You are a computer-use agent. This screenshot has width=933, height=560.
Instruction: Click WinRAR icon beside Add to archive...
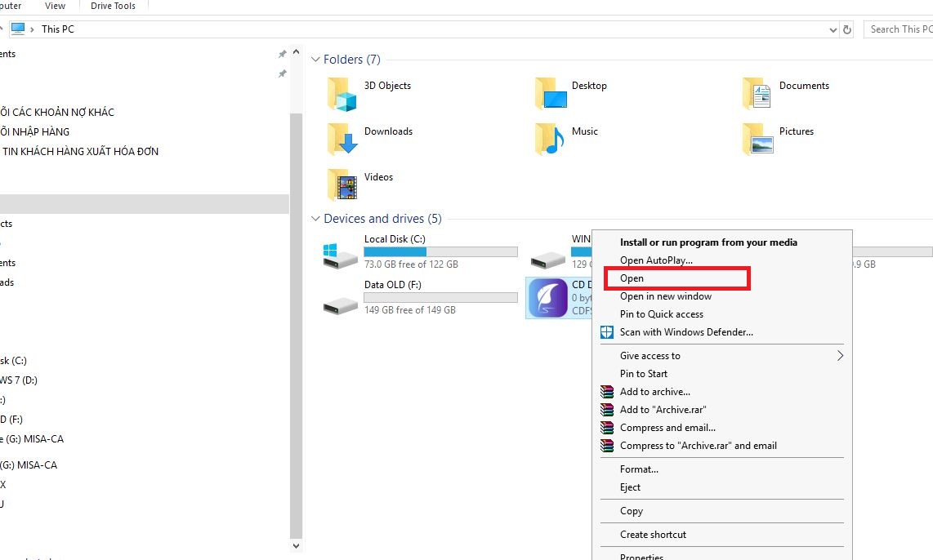coord(607,392)
